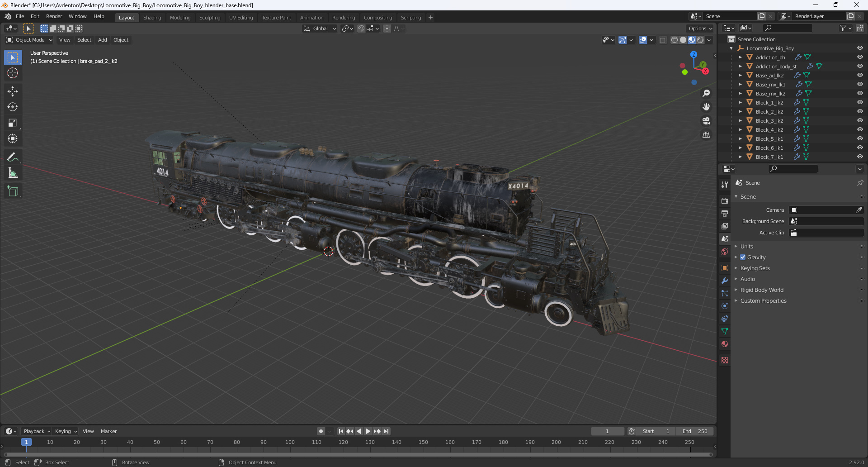This screenshot has width=868, height=467.
Task: Click the Play animation button
Action: point(368,431)
